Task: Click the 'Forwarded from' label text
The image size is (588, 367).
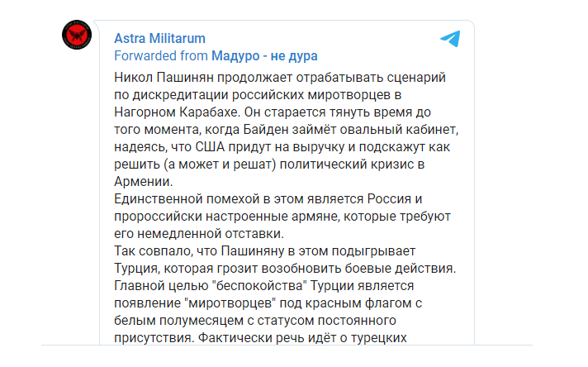Action: click(161, 56)
